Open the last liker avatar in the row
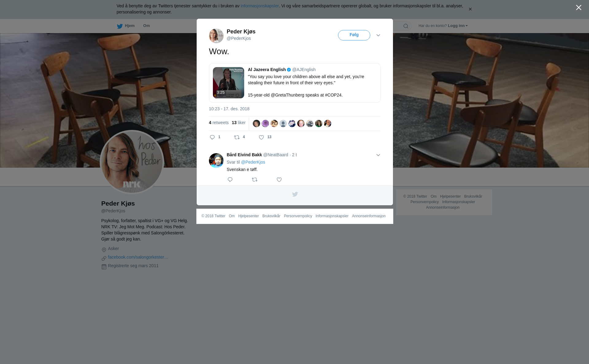589x364 pixels. 328,123
